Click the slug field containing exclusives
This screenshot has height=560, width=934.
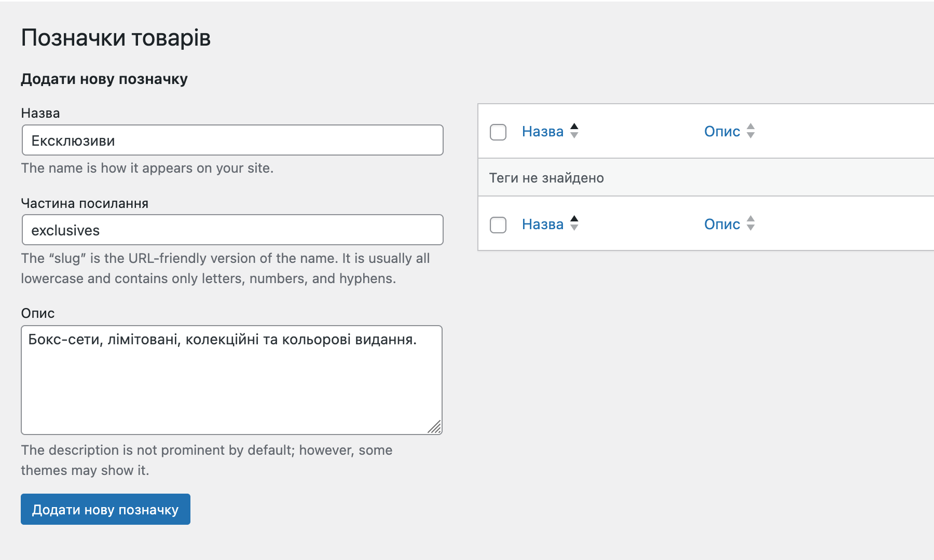(232, 230)
